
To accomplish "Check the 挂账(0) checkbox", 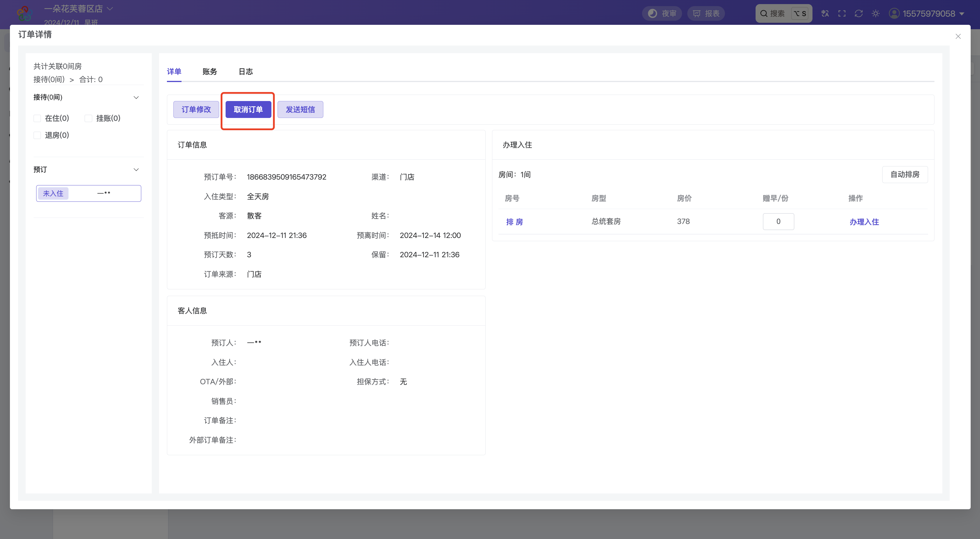I will (88, 118).
